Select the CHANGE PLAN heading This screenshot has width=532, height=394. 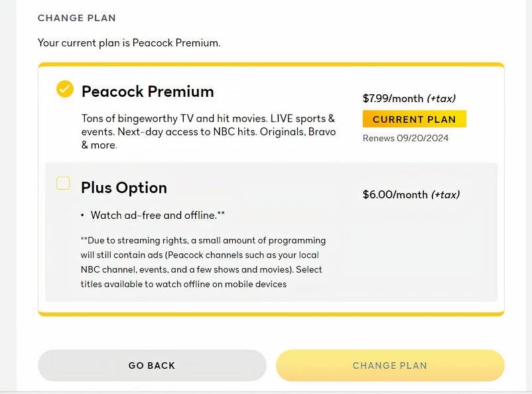coord(78,18)
